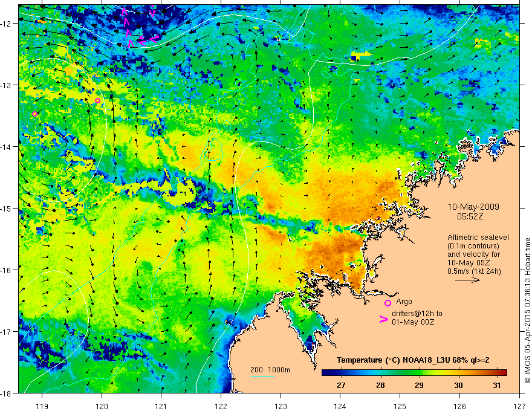The width and height of the screenshot is (532, 411).
Task: Click the 'Temperature (°C) NOAA18_L3U 68% ql>=2' title
Action: point(413,360)
